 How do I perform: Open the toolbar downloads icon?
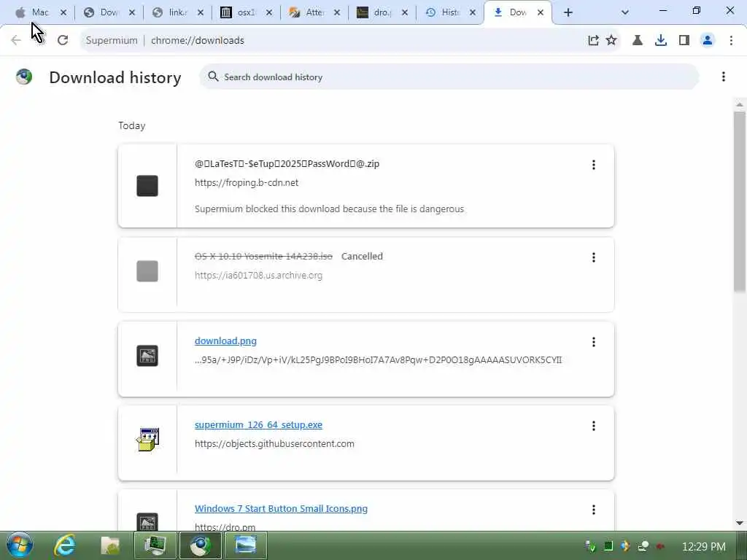(x=661, y=41)
